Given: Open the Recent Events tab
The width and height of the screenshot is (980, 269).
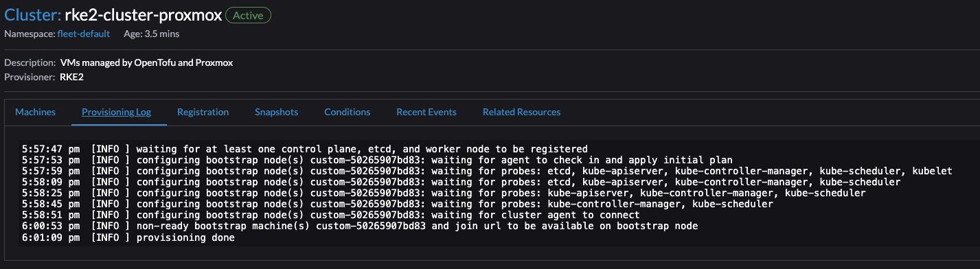Looking at the screenshot, I should pos(426,112).
